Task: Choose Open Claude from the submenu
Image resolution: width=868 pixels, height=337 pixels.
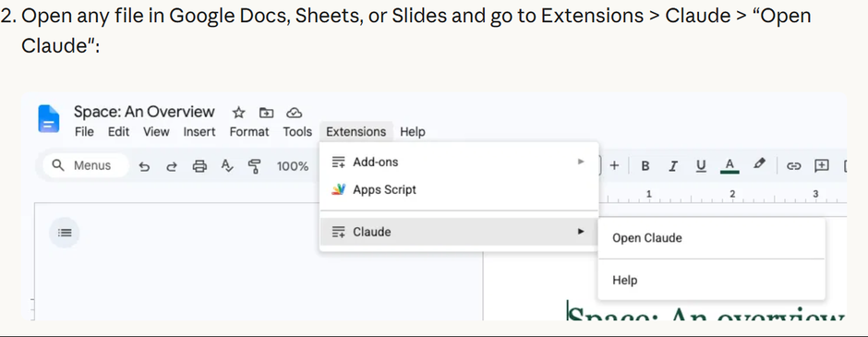Action: (x=711, y=238)
